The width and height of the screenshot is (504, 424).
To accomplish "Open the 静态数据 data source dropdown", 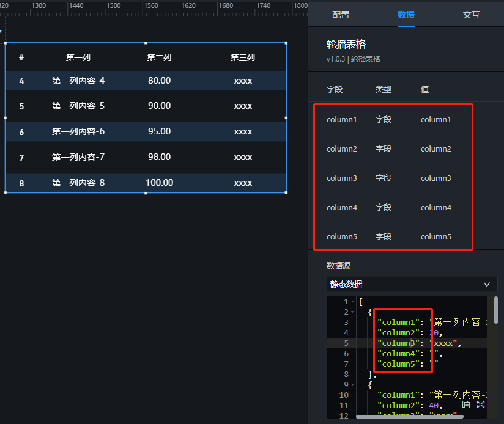I will tap(412, 284).
